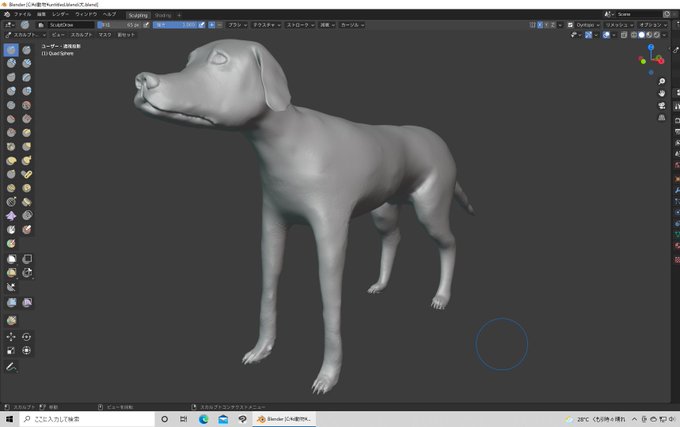680x427 pixels.
Task: Select the Mesh Filter tool
Action: [11, 303]
